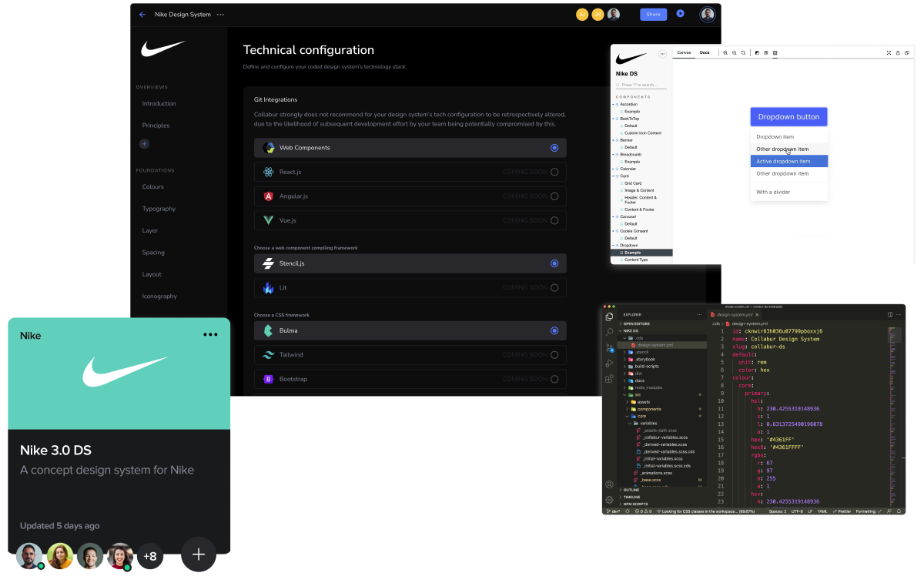The width and height of the screenshot is (924, 583).
Task: Open the Spacing foundation
Action: 153,253
